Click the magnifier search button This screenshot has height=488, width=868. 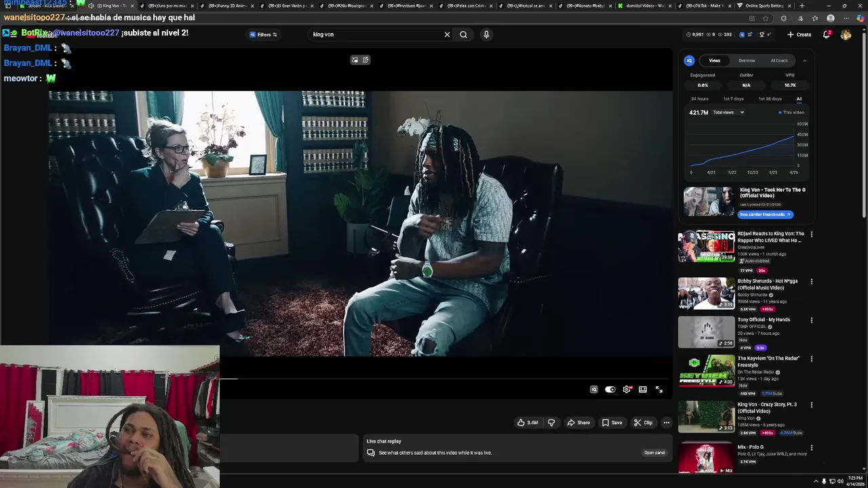coord(463,35)
